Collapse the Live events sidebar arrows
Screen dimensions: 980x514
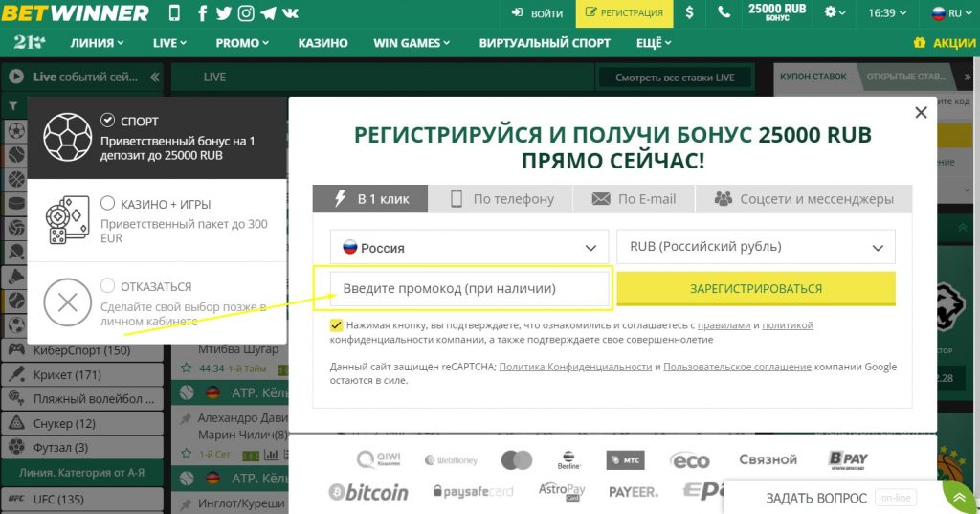(154, 77)
